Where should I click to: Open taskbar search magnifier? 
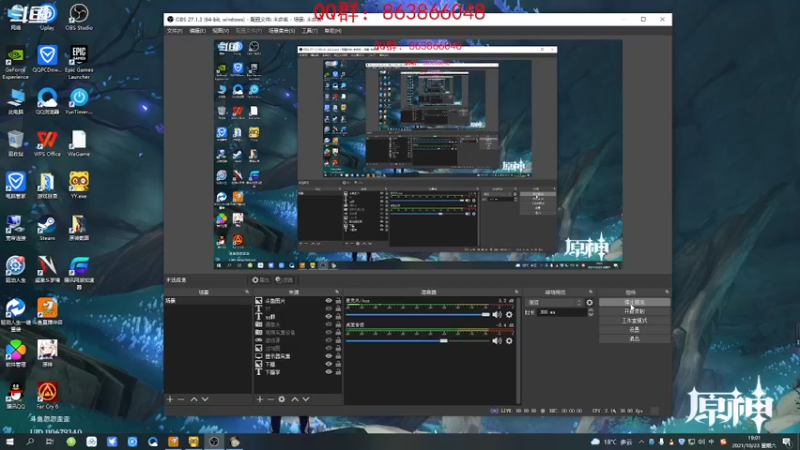[x=30, y=441]
